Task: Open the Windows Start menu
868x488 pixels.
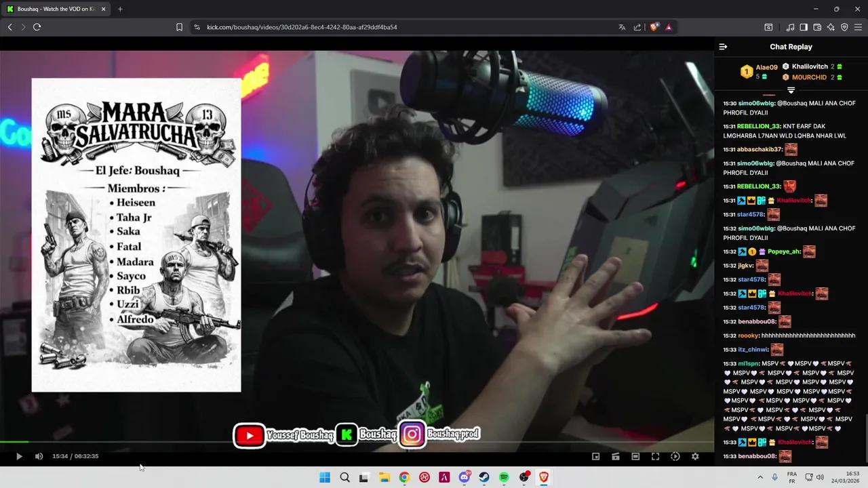Action: pos(325,477)
